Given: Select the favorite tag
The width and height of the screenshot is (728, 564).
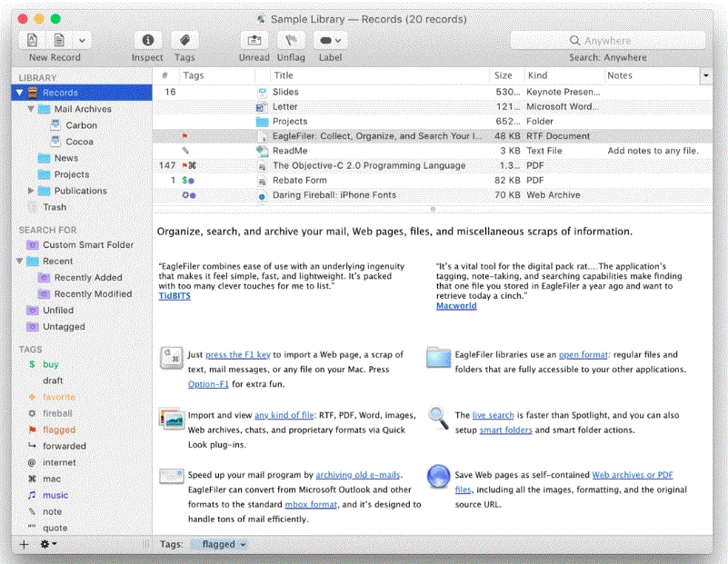Looking at the screenshot, I should pos(58,397).
